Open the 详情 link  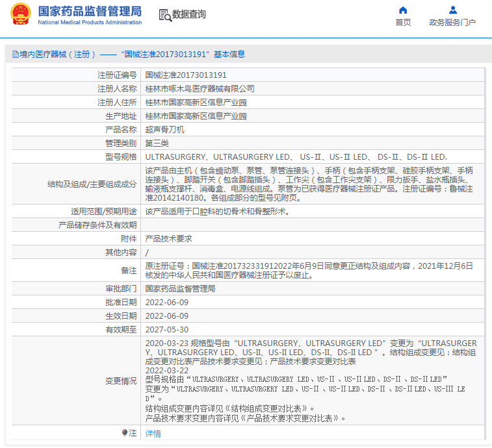coord(153,433)
